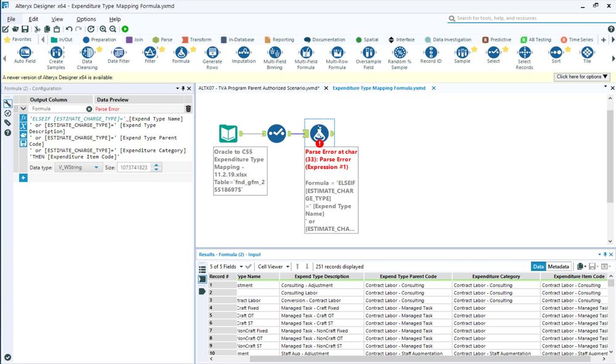Run the workflow with green play button
Screen dimensions: 616x364
tap(125, 29)
